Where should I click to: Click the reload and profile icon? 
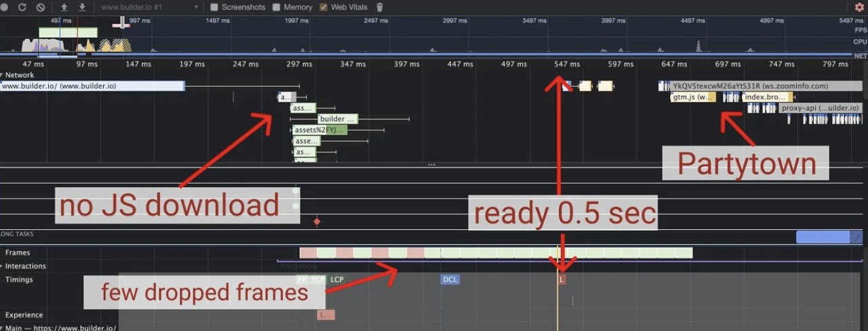[x=22, y=7]
